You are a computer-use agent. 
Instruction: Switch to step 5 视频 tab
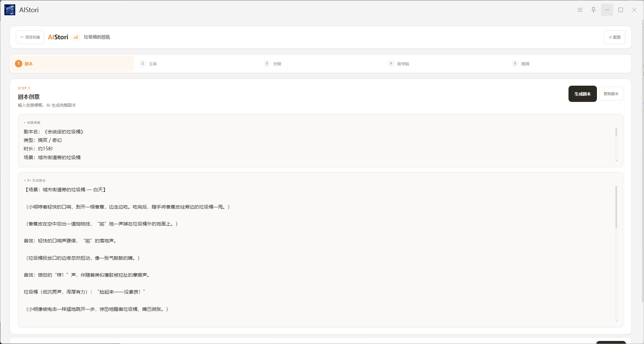(x=570, y=64)
